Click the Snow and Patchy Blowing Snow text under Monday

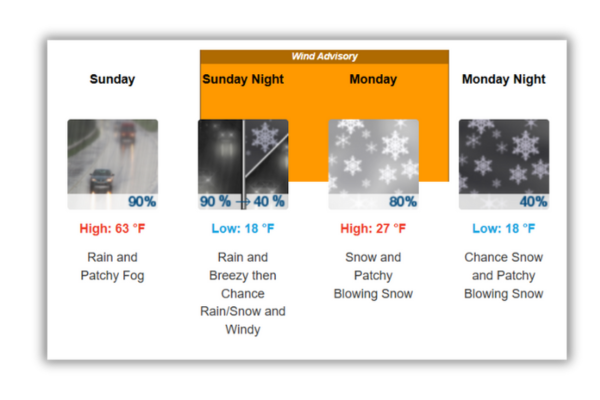pos(373,275)
